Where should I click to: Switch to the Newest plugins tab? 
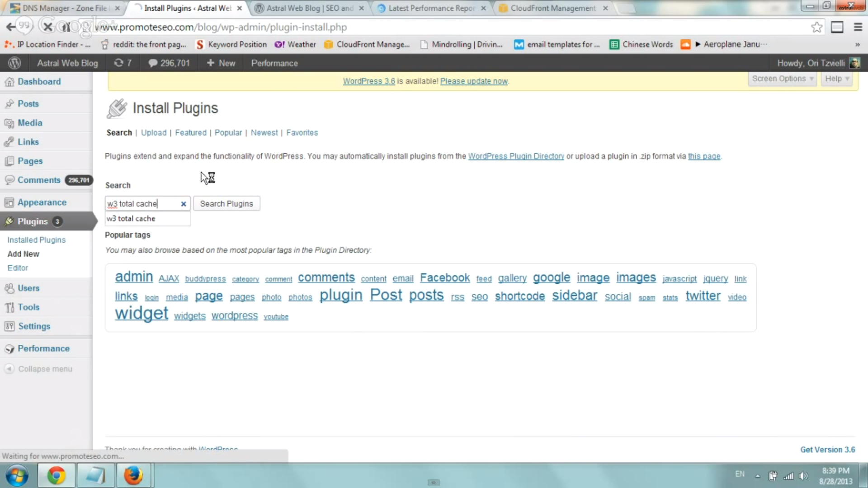(x=264, y=133)
